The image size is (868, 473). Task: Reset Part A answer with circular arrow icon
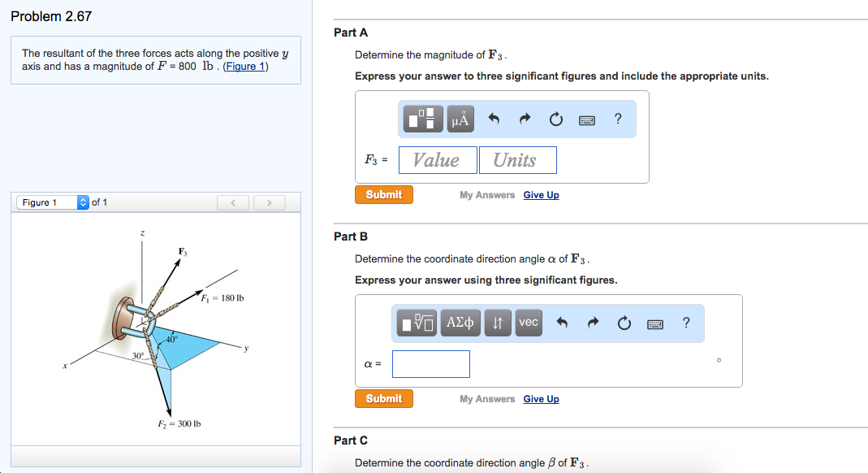(x=555, y=118)
